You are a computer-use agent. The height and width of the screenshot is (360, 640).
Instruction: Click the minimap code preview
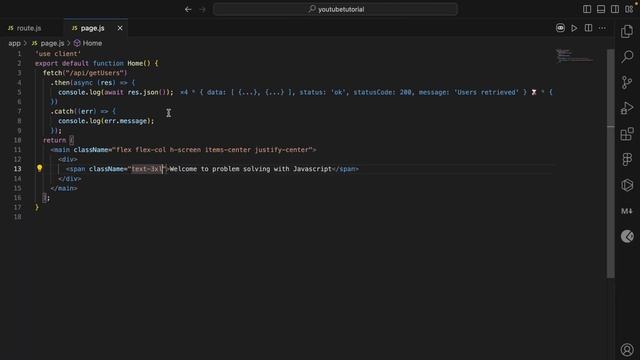click(575, 56)
